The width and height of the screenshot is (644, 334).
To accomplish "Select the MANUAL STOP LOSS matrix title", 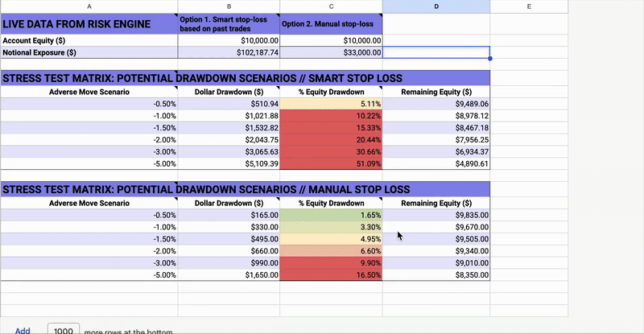I will click(246, 189).
